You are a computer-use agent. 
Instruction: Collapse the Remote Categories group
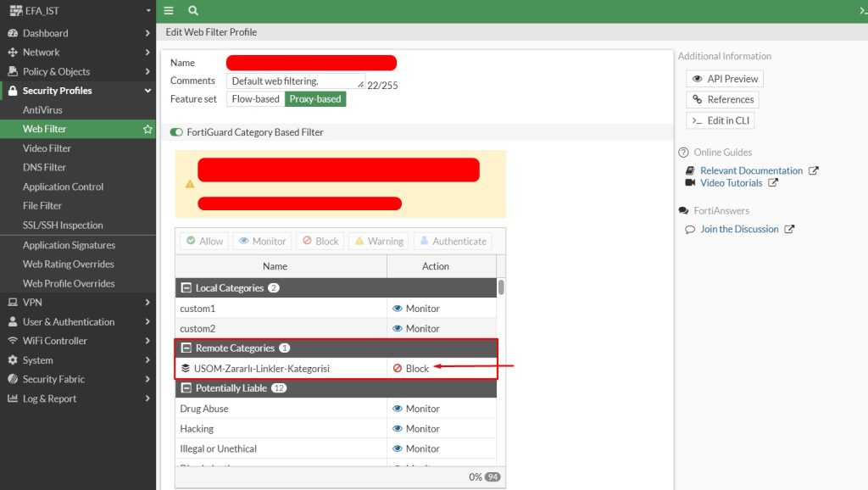(x=186, y=348)
